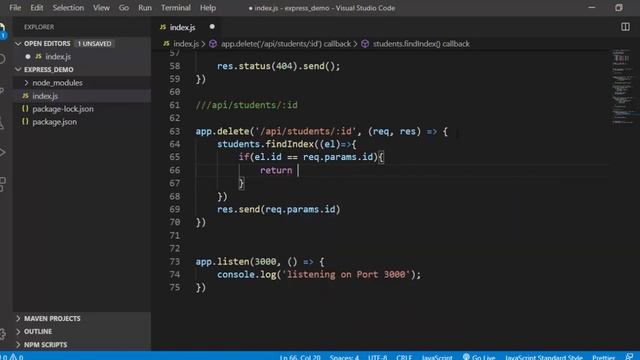Click the unsaved dot on index.js tab
Viewport: 640px width, 360px height.
(212, 27)
